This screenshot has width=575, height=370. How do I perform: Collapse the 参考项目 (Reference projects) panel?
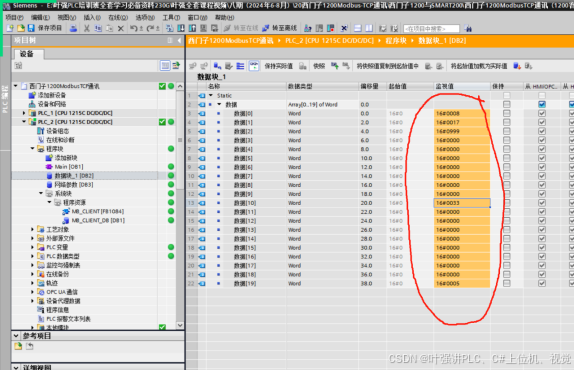tap(16, 336)
